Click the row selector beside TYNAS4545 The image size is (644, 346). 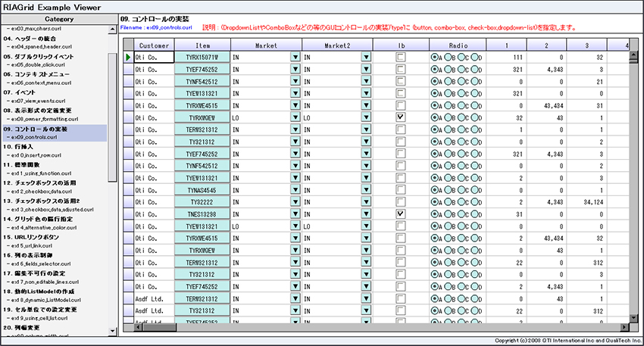(127, 190)
